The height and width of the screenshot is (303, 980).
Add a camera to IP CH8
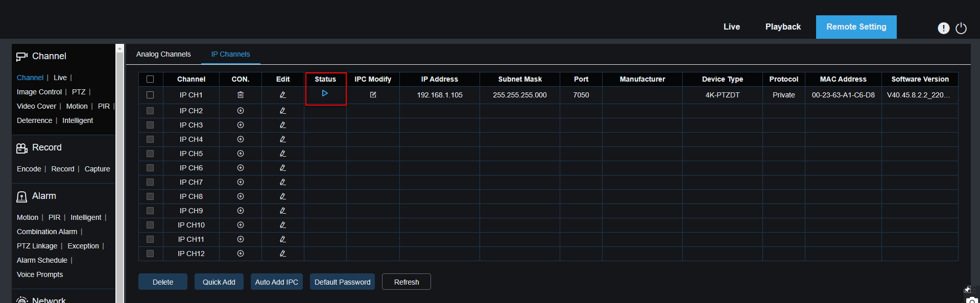pyautogui.click(x=241, y=196)
